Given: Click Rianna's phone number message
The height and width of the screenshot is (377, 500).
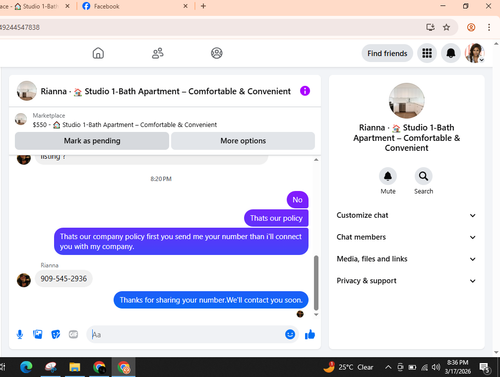Looking at the screenshot, I should pos(63,279).
